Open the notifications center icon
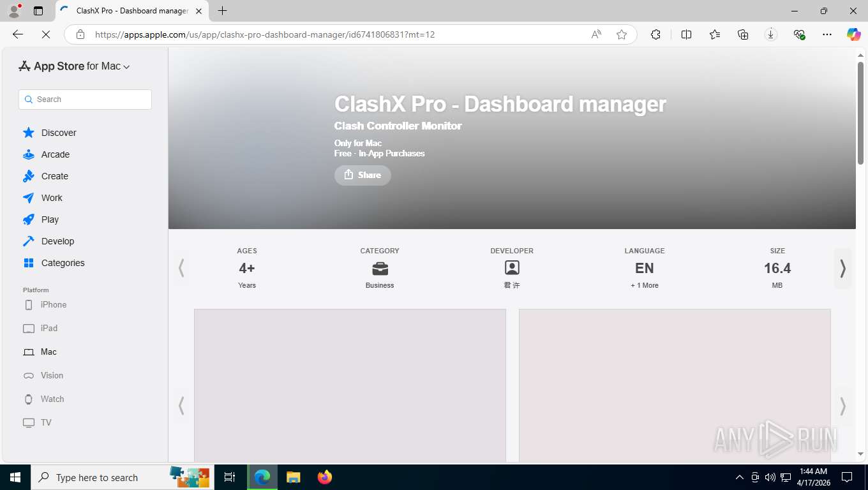The height and width of the screenshot is (490, 868). pyautogui.click(x=847, y=477)
